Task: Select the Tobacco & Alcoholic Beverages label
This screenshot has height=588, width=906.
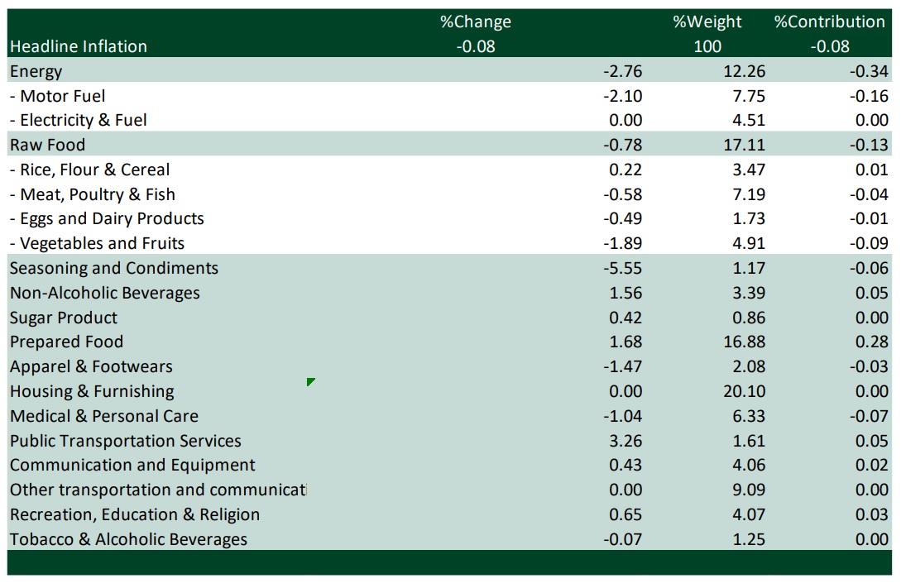Action: pos(128,539)
